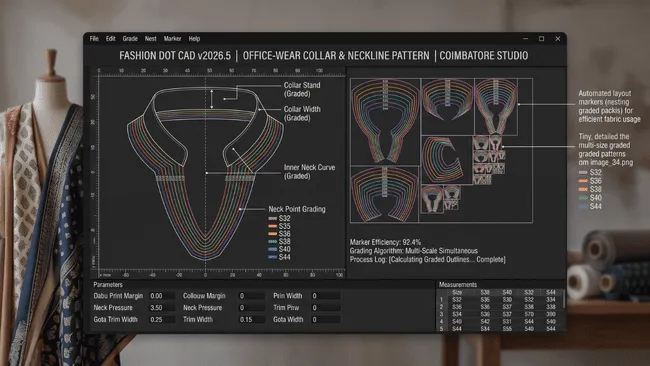Click the 334 cell in Measurements
Image resolution: width=650 pixels, height=366 pixels.
[x=551, y=300]
